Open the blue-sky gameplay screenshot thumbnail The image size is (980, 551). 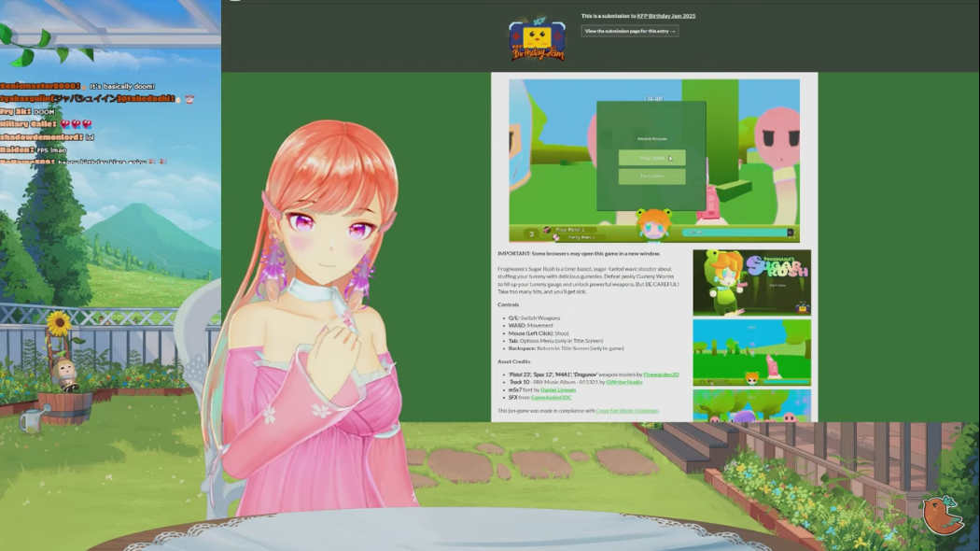click(752, 353)
